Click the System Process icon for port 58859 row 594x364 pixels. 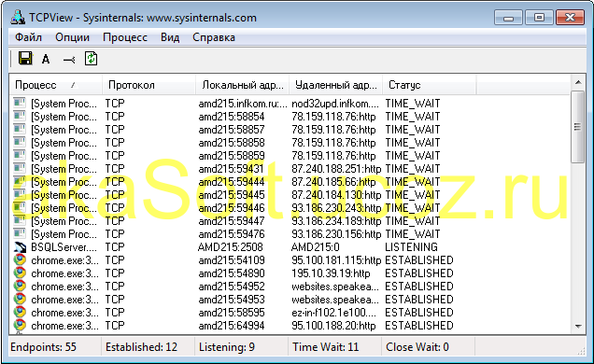pyautogui.click(x=20, y=156)
